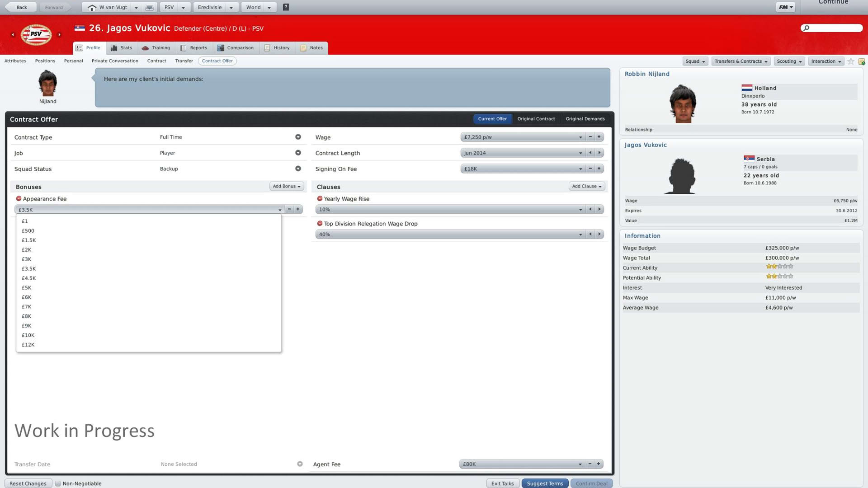Image resolution: width=868 pixels, height=488 pixels.
Task: Open the Contract Type selector
Action: click(x=298, y=137)
